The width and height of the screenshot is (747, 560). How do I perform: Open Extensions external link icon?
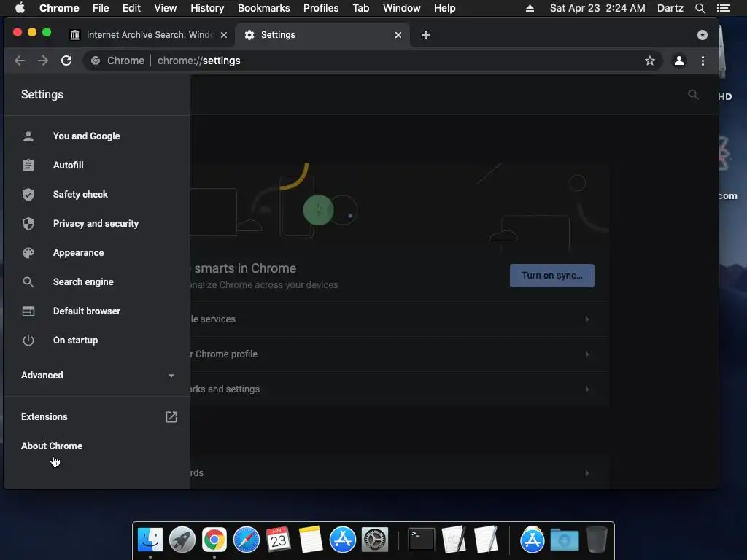pyautogui.click(x=171, y=417)
